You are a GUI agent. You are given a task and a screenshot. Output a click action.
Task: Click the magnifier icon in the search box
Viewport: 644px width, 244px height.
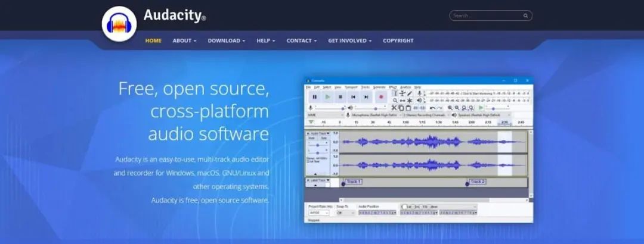[525, 16]
